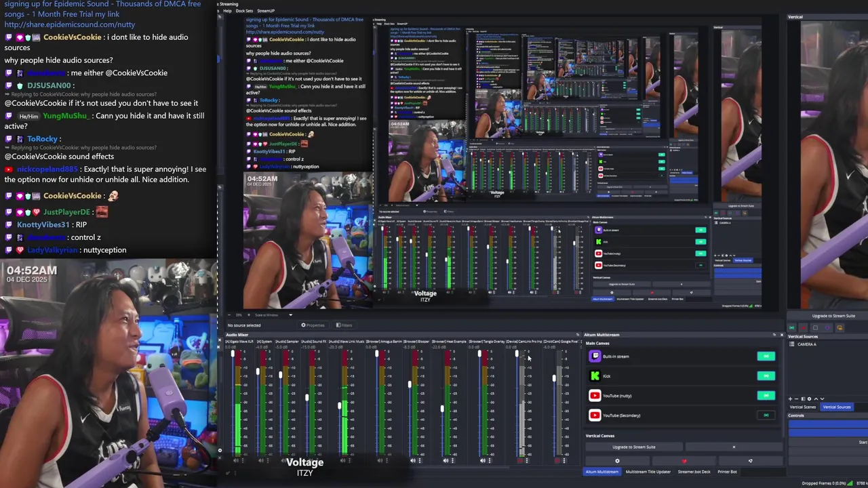Enable the YouTube (Secondary) stream output

[766, 415]
